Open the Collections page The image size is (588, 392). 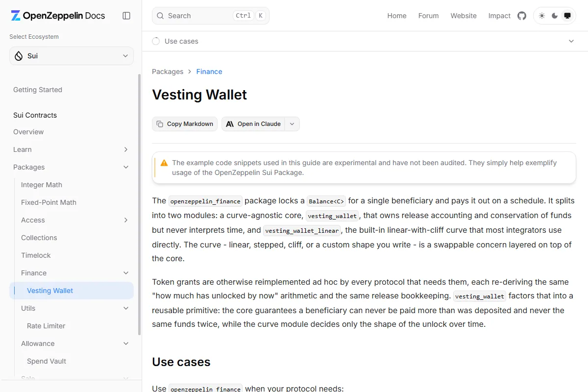[x=39, y=238]
